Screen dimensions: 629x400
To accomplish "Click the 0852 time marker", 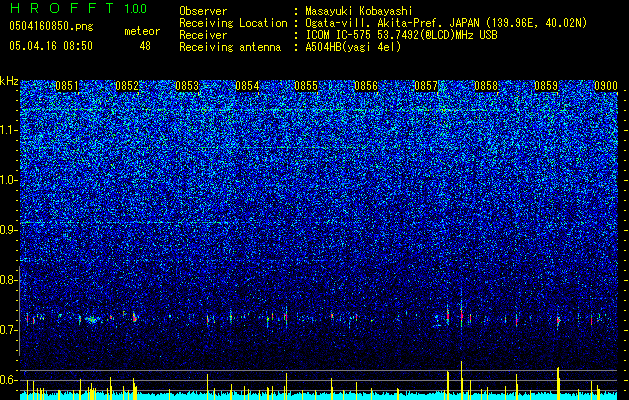I will click(127, 86).
